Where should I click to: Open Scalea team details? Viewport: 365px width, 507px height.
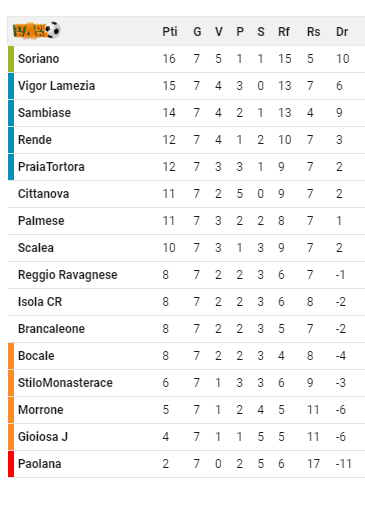36,248
